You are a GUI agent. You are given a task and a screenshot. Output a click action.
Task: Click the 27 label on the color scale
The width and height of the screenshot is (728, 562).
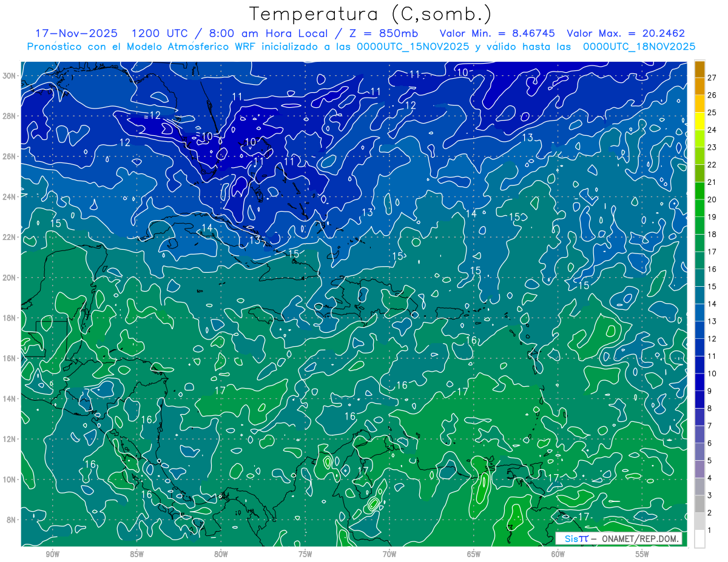712,78
